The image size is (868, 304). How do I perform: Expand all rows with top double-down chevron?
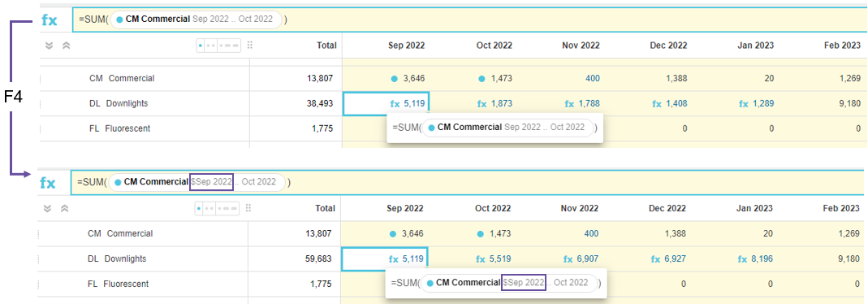pyautogui.click(x=49, y=46)
